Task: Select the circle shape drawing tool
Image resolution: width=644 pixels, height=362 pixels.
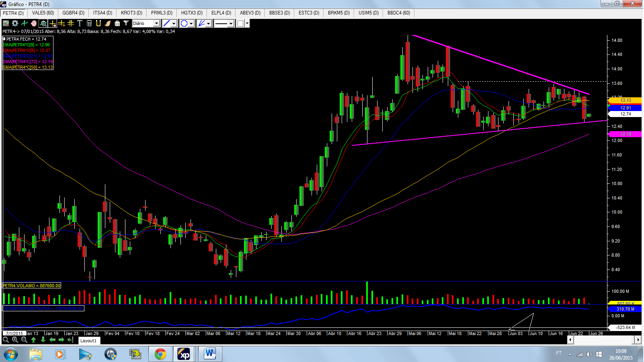Action: 184,23
